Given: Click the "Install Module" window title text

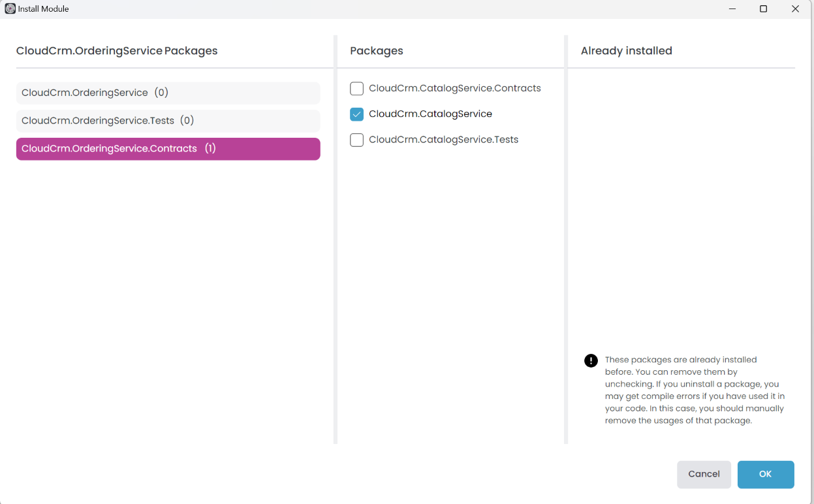Looking at the screenshot, I should click(x=43, y=9).
